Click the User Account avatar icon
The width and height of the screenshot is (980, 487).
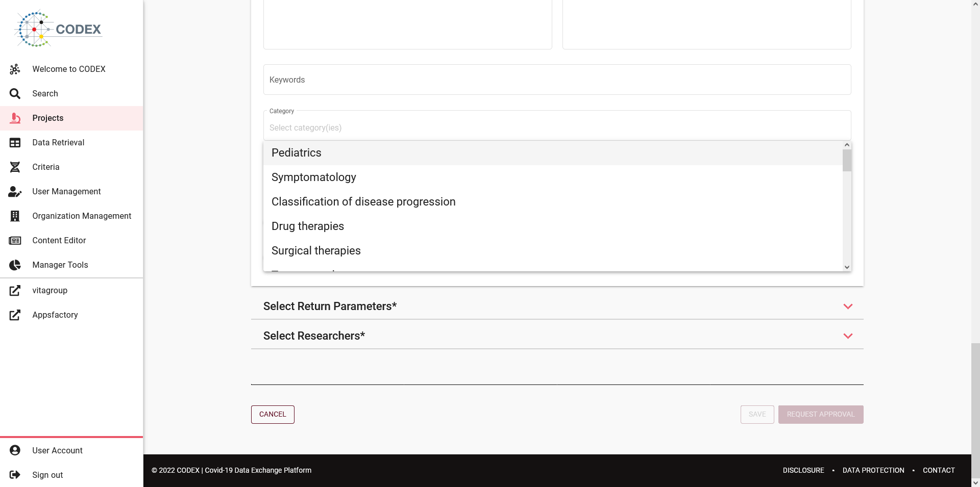[15, 450]
